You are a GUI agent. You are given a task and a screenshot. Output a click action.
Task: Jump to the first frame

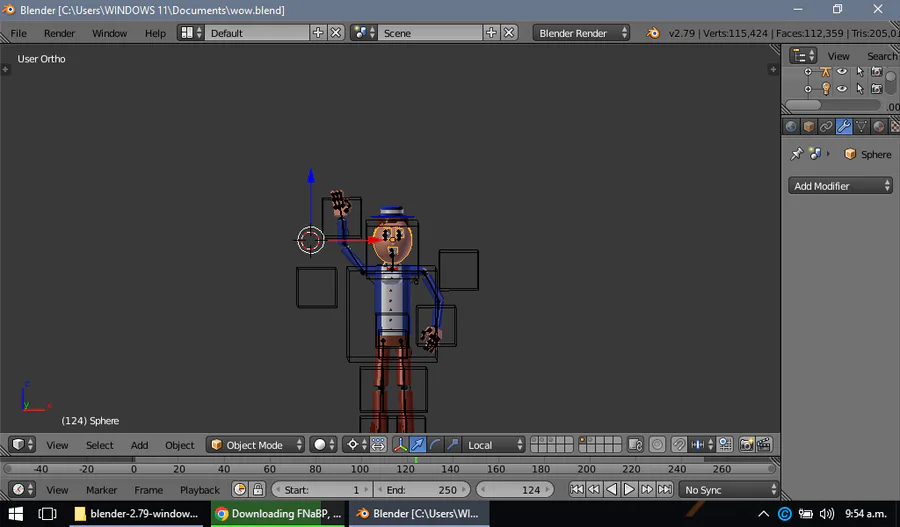(577, 490)
